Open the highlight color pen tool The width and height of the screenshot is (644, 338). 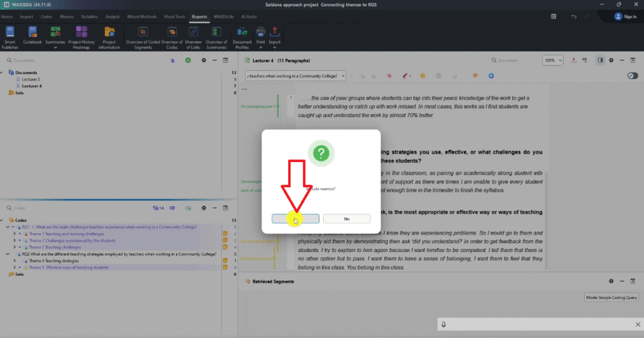point(406,76)
